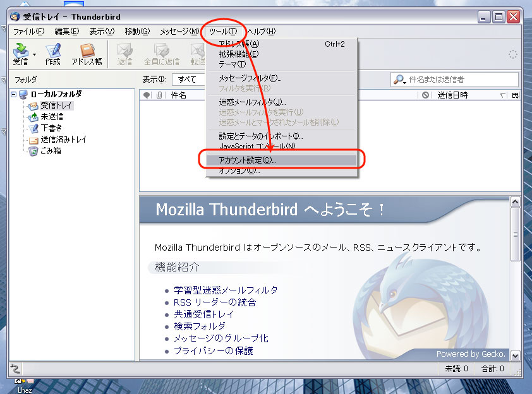The image size is (532, 394).
Task: Select the ごみ箱 trash folder
Action: pos(45,151)
